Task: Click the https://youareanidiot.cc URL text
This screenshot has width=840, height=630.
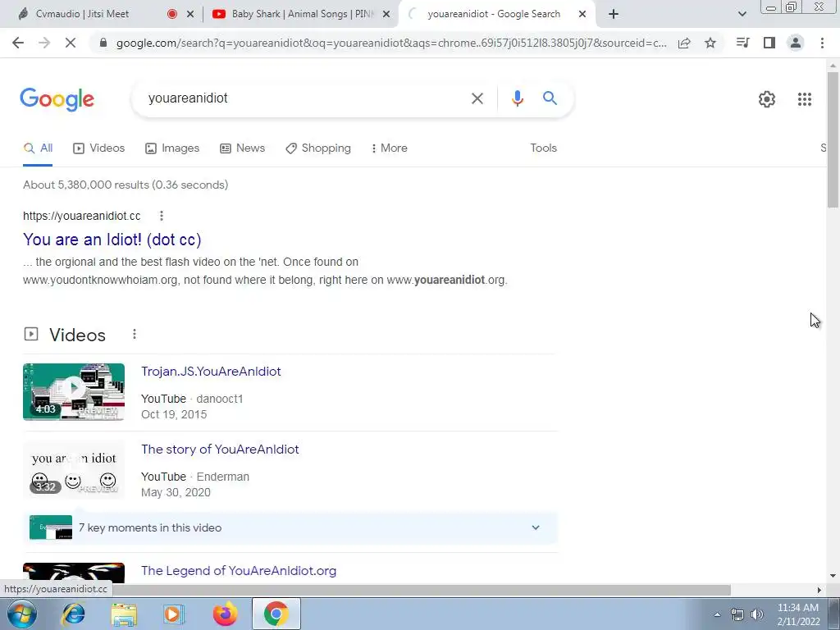Action: click(81, 216)
